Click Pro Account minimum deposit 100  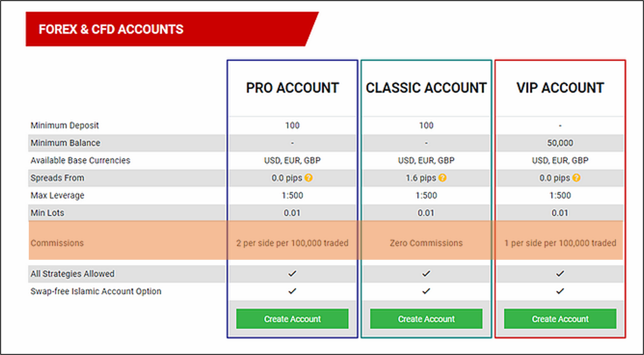click(292, 125)
